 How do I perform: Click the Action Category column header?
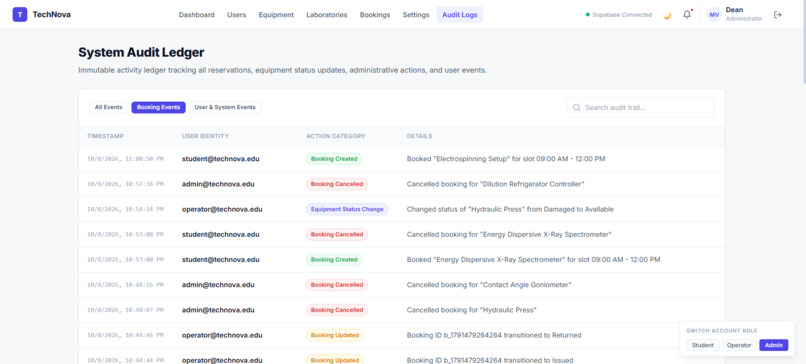pos(336,136)
